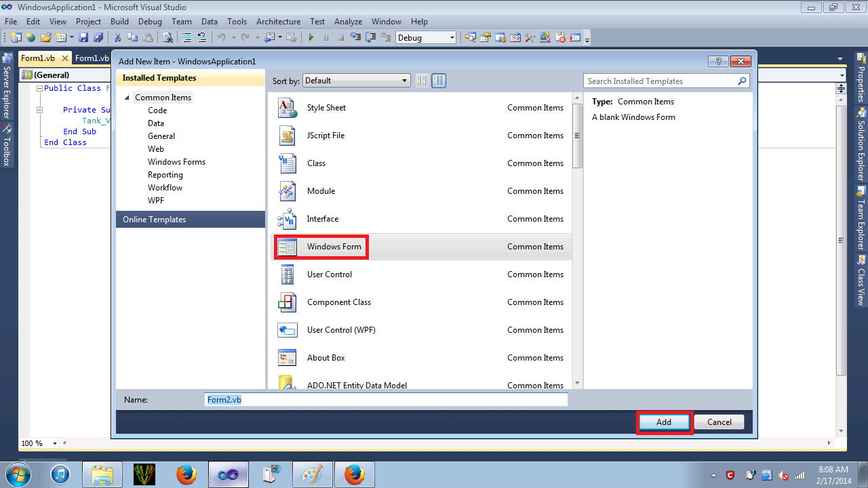Switch to small icons view button

coord(422,81)
